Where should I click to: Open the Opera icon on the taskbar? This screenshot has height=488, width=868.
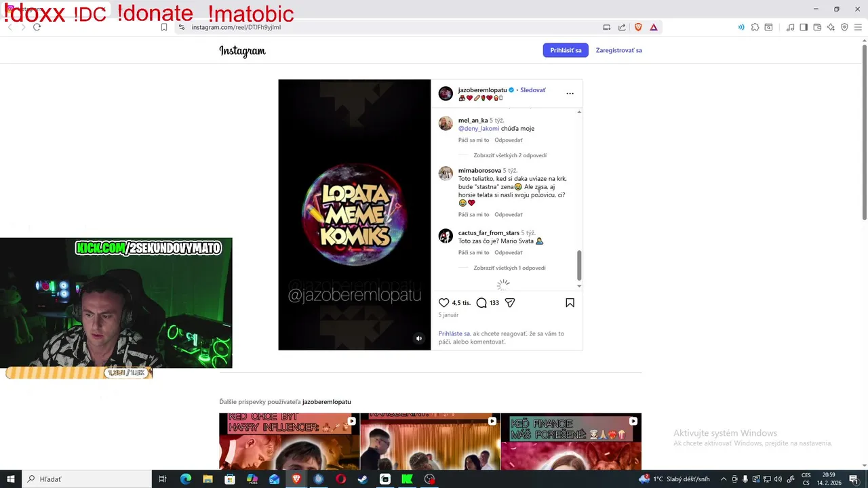(340, 479)
